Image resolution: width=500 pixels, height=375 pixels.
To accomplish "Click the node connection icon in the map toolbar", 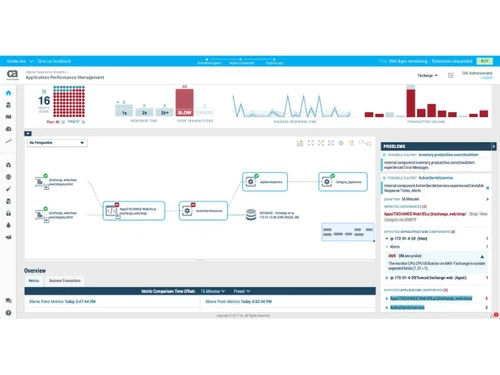I will pyautogui.click(x=365, y=143).
